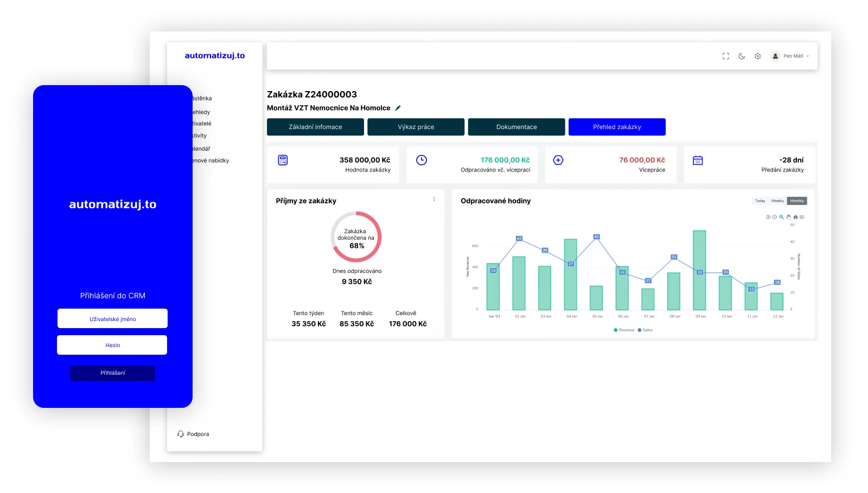This screenshot has height=493, width=868.
Task: Open the Dokumentace tab
Action: [x=516, y=127]
